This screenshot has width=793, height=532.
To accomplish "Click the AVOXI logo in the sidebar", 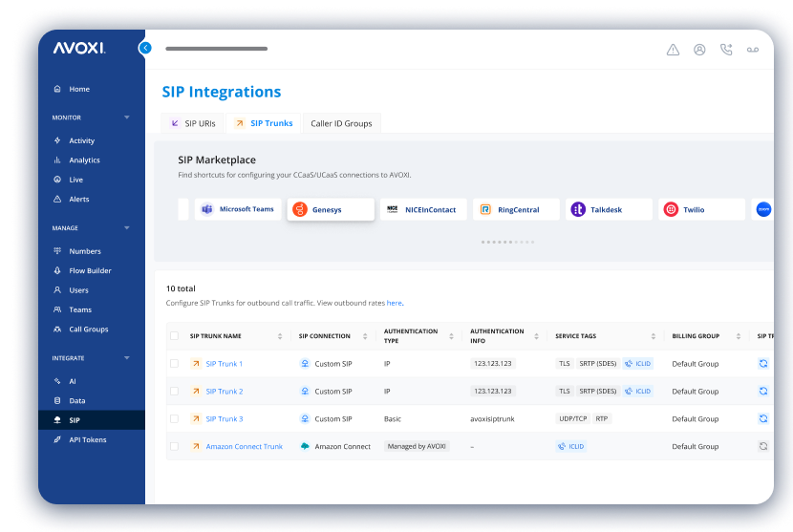I will point(78,48).
